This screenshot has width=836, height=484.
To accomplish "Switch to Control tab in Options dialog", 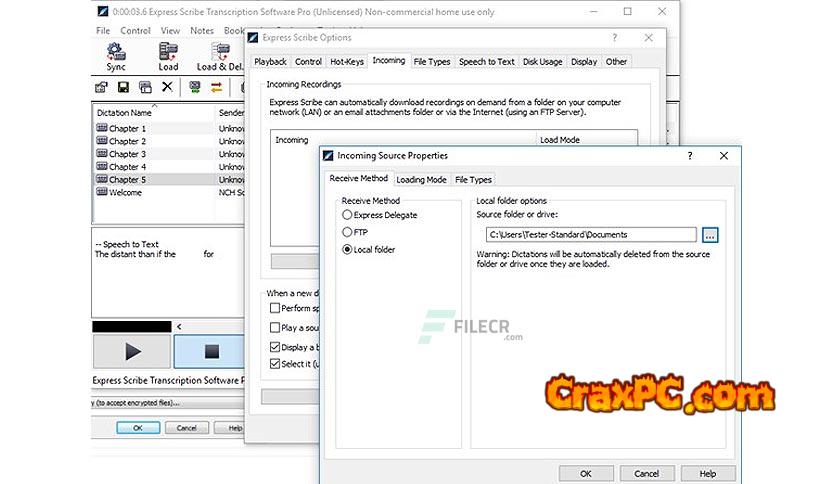I will coord(308,62).
